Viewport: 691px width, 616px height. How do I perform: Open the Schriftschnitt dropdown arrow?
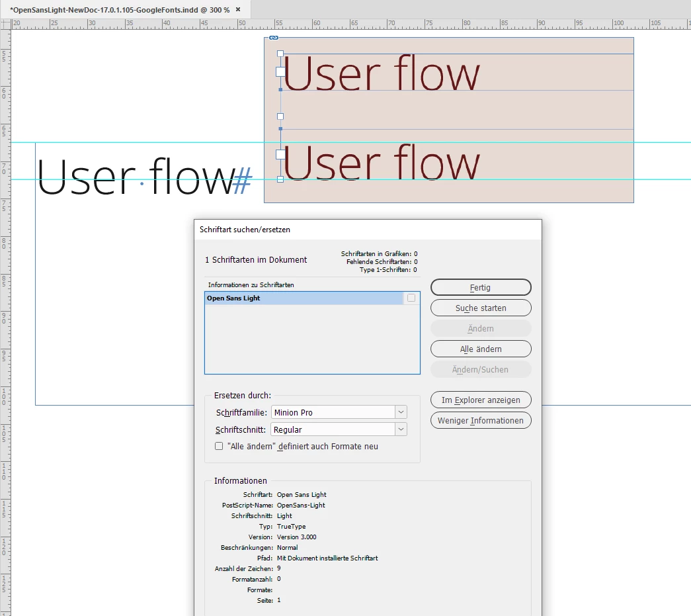[401, 429]
